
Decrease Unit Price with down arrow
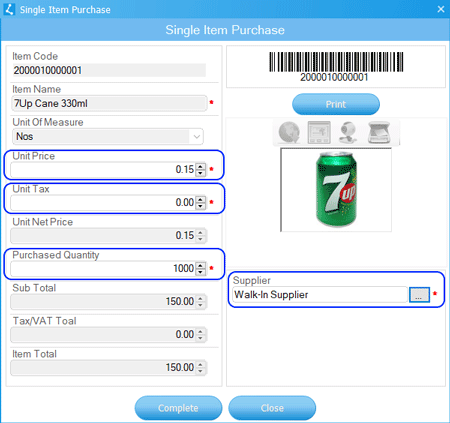[200, 173]
